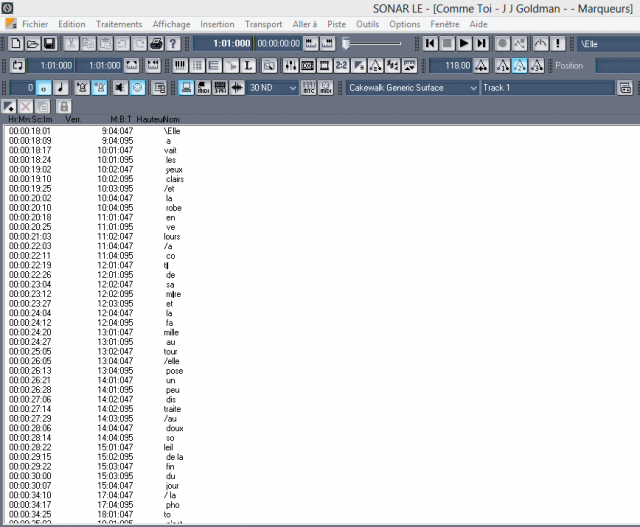
Task: Open the Traitements menu
Action: [x=119, y=24]
